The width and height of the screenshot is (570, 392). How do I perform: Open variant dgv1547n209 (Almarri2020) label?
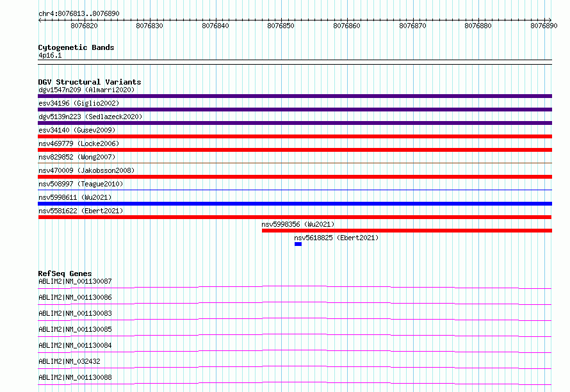tap(86, 90)
